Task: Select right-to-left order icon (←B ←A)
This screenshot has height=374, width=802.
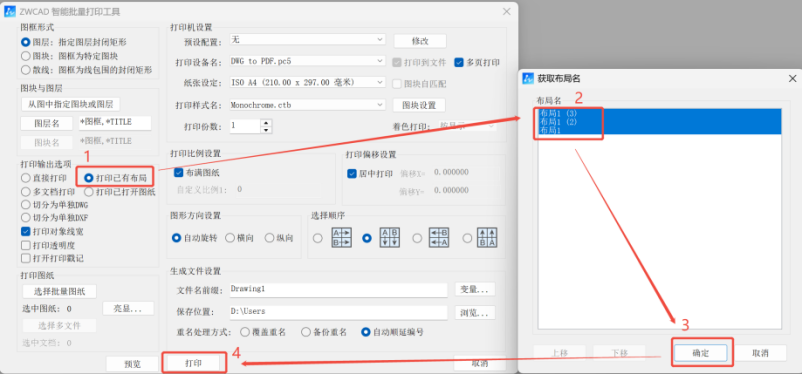Action: (x=438, y=238)
